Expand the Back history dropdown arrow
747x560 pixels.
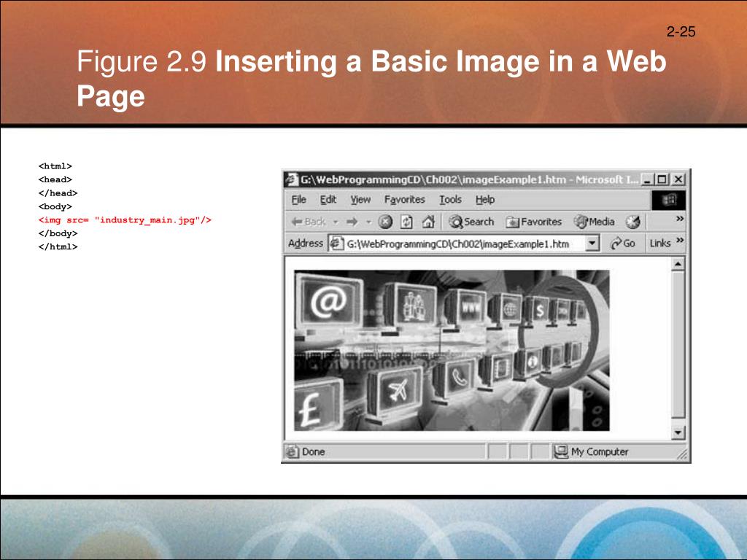pyautogui.click(x=336, y=222)
